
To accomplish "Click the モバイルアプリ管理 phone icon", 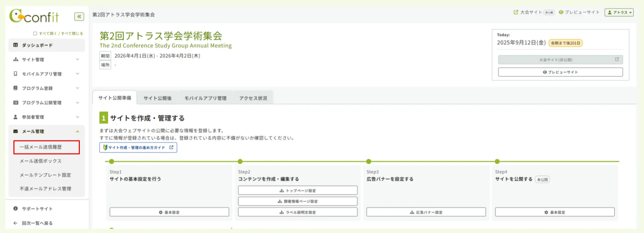I will click(15, 74).
